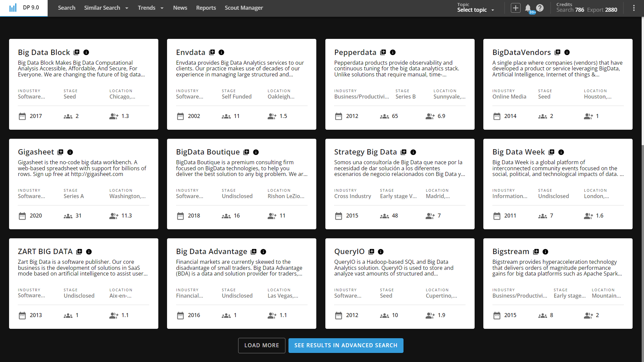The width and height of the screenshot is (644, 362).
Task: Add Gigasheet to a list
Action: (60, 152)
